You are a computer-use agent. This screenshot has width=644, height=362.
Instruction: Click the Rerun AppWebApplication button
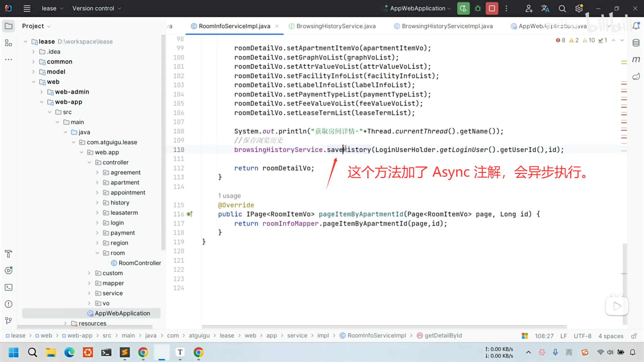(463, 8)
